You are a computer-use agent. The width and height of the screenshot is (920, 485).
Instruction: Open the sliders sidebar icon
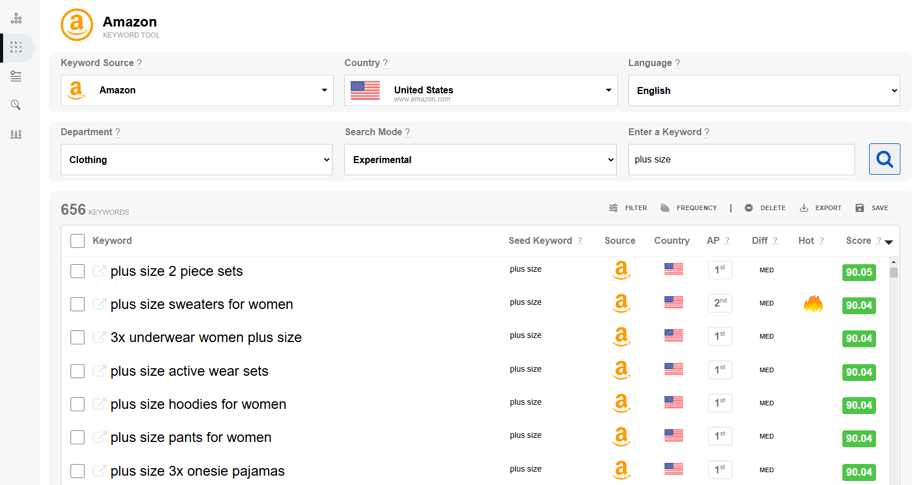16,134
